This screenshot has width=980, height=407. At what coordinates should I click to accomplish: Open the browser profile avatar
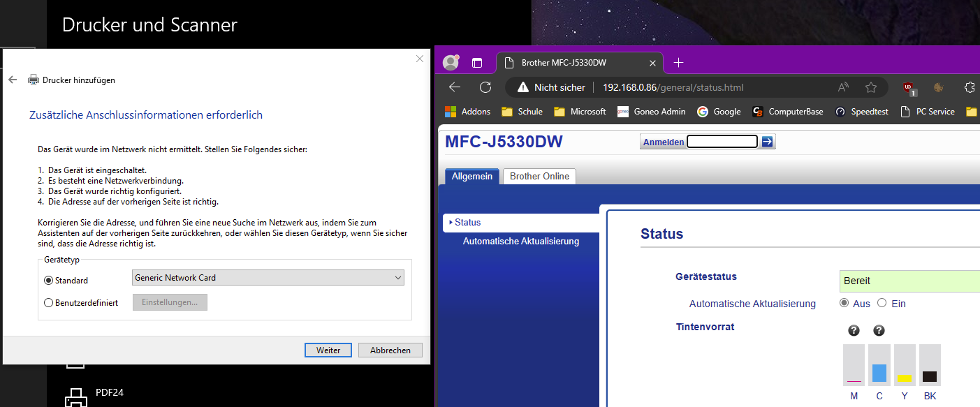(x=451, y=63)
